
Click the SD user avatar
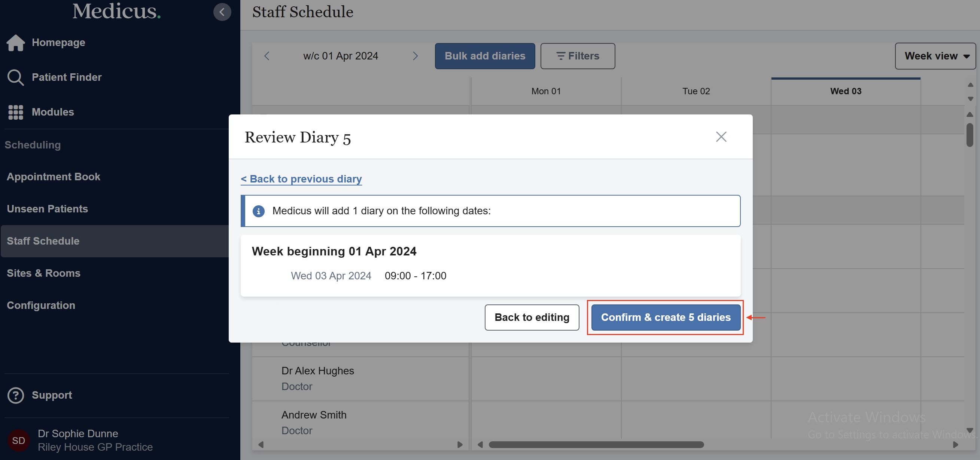pyautogui.click(x=18, y=440)
